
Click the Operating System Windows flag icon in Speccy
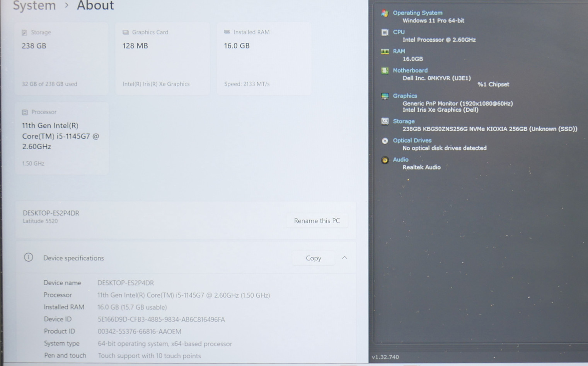pos(385,14)
